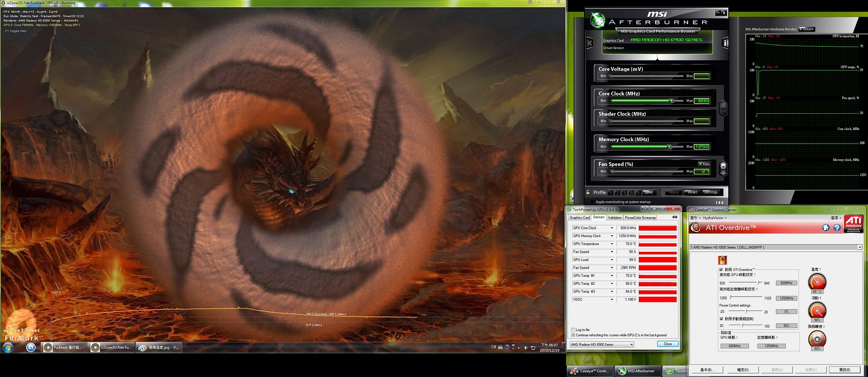Viewport: 868px width, 377px height.
Task: Uncheck Continue refreshing in background option
Action: click(x=573, y=335)
